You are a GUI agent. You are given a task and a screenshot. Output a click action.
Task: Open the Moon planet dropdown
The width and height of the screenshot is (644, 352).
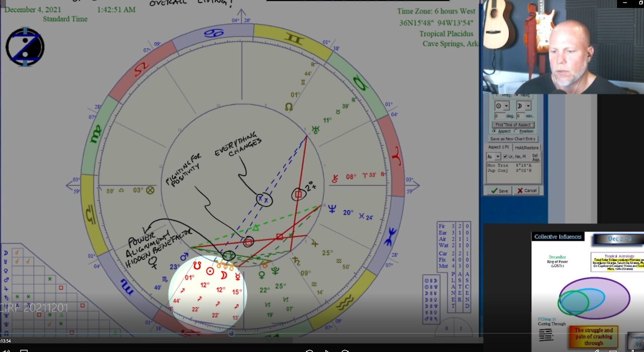coord(524,106)
